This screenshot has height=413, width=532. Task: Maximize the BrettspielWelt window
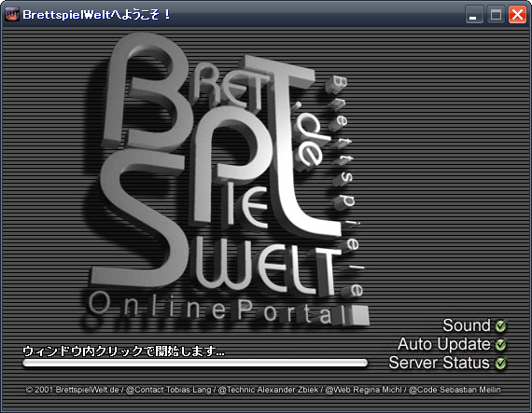click(x=496, y=15)
